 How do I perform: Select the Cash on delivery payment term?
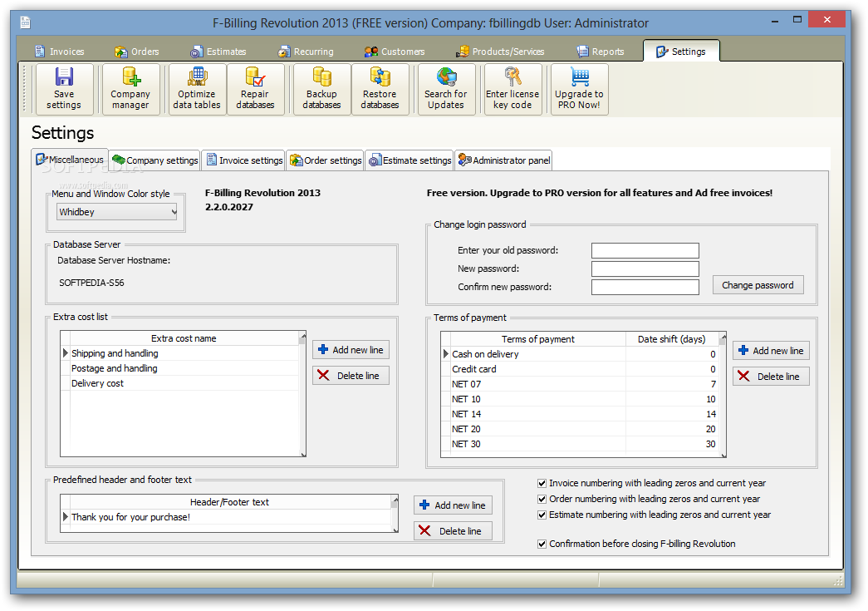coord(580,354)
